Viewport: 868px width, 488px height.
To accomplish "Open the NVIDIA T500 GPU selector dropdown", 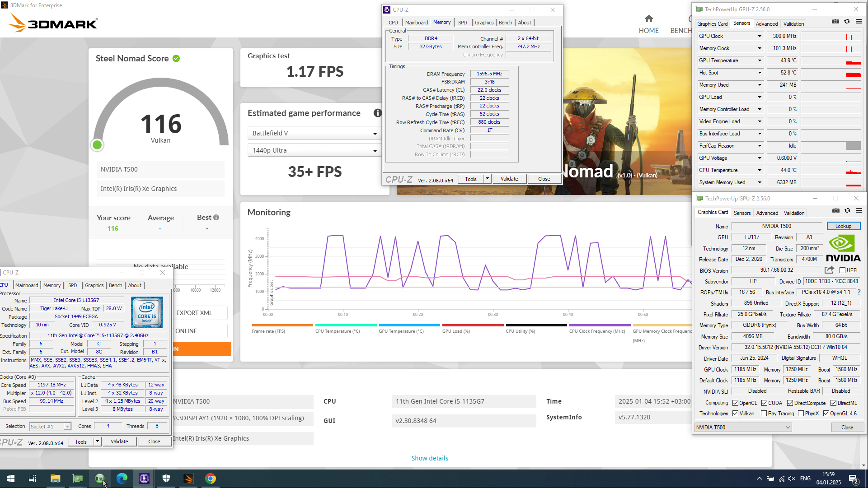I will point(743,428).
